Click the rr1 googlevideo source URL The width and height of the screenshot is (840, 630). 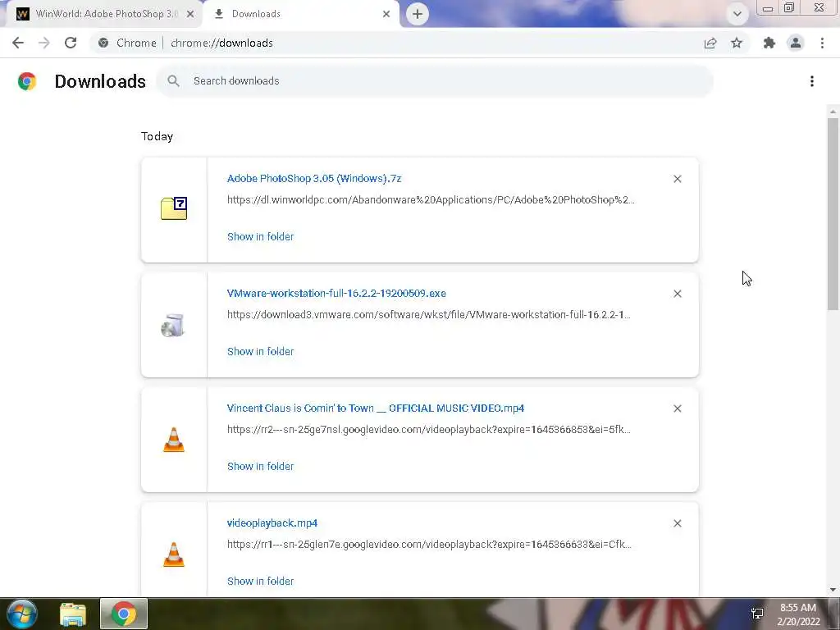pos(429,545)
